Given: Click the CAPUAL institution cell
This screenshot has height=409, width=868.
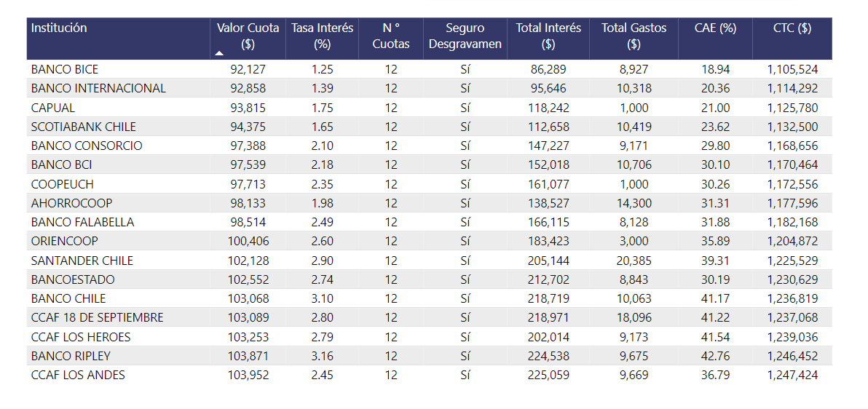Looking at the screenshot, I should pyautogui.click(x=53, y=108).
